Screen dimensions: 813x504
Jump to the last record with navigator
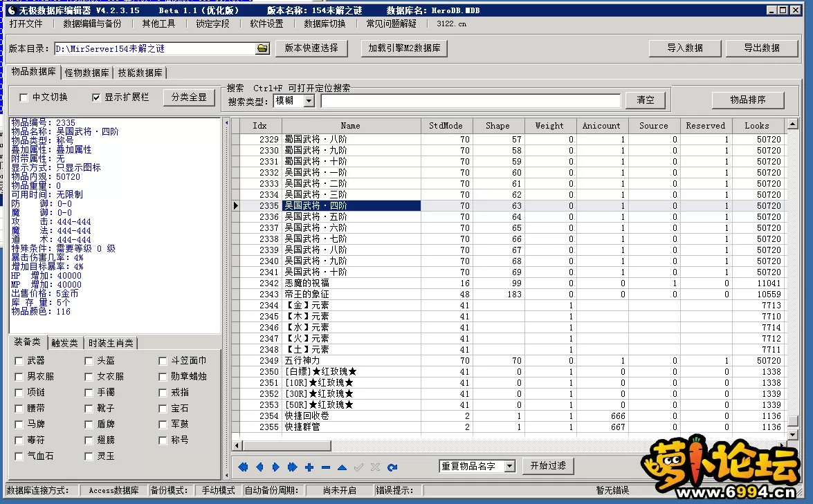click(x=293, y=467)
